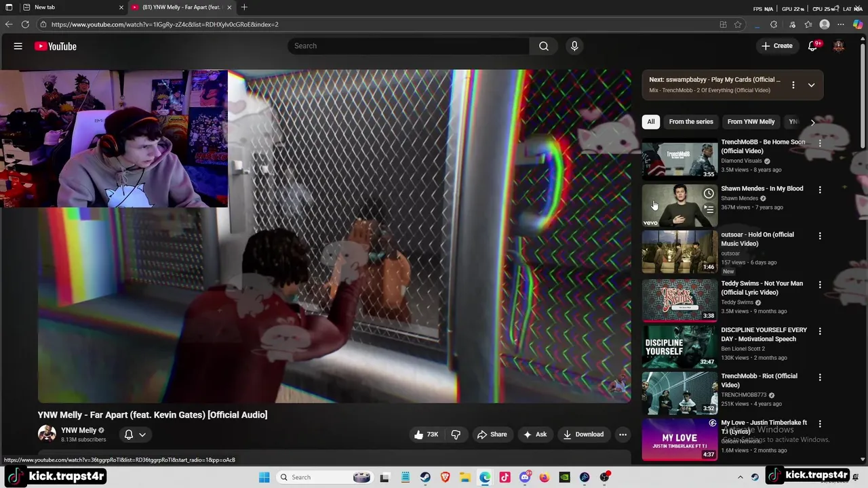868x488 pixels.
Task: Open Steam from the taskbar
Action: 425,477
